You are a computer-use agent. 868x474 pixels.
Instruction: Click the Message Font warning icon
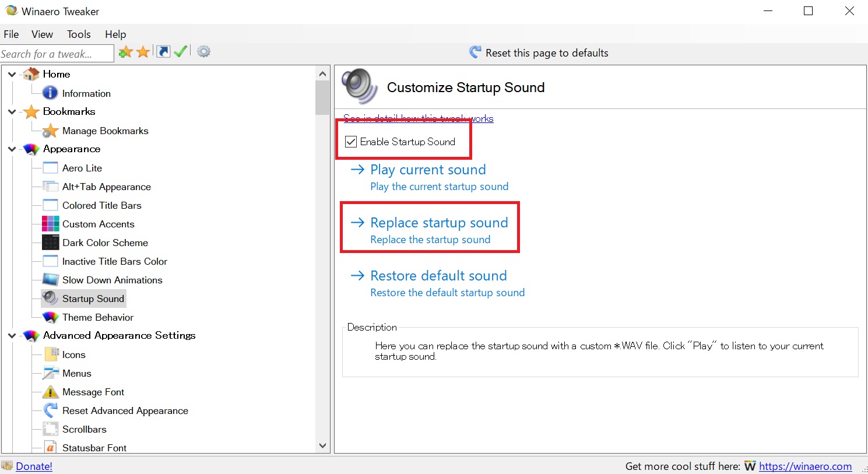click(51, 392)
